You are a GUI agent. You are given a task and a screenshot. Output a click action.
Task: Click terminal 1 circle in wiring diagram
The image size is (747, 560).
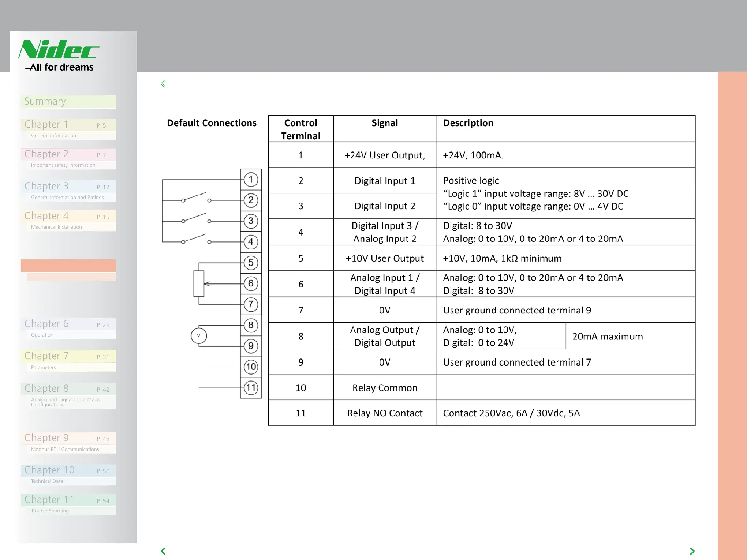pos(251,180)
